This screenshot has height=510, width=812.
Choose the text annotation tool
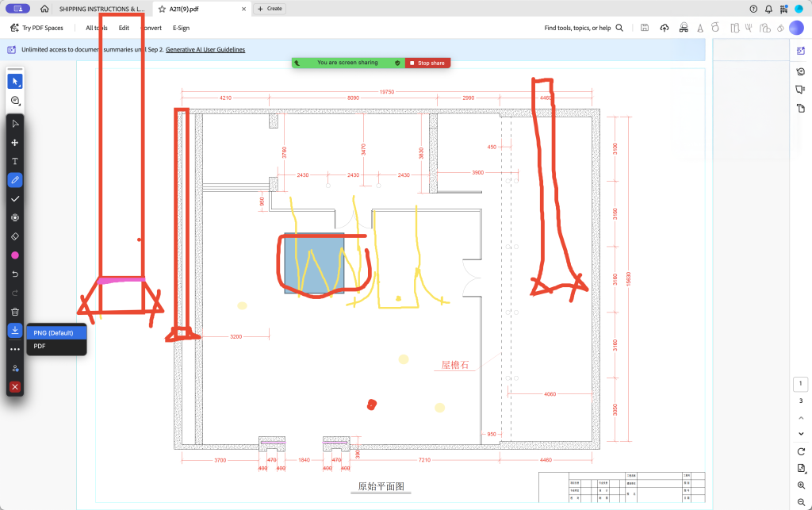(x=15, y=161)
